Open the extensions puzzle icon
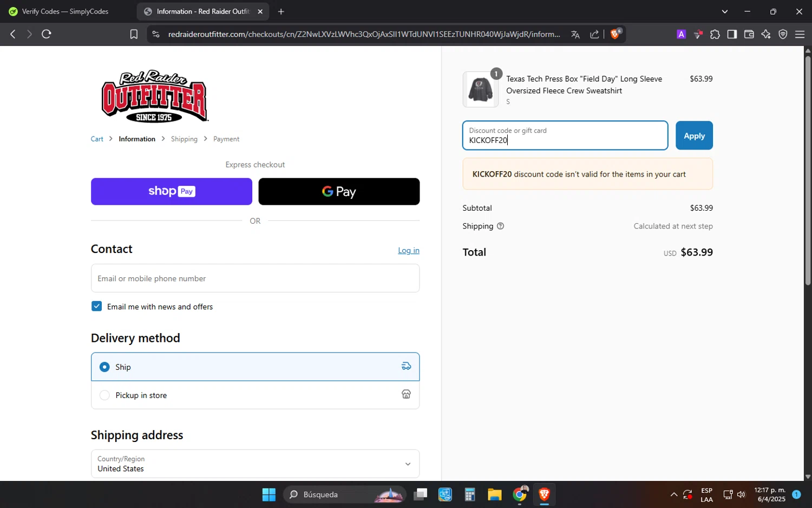This screenshot has width=812, height=508. (x=715, y=34)
